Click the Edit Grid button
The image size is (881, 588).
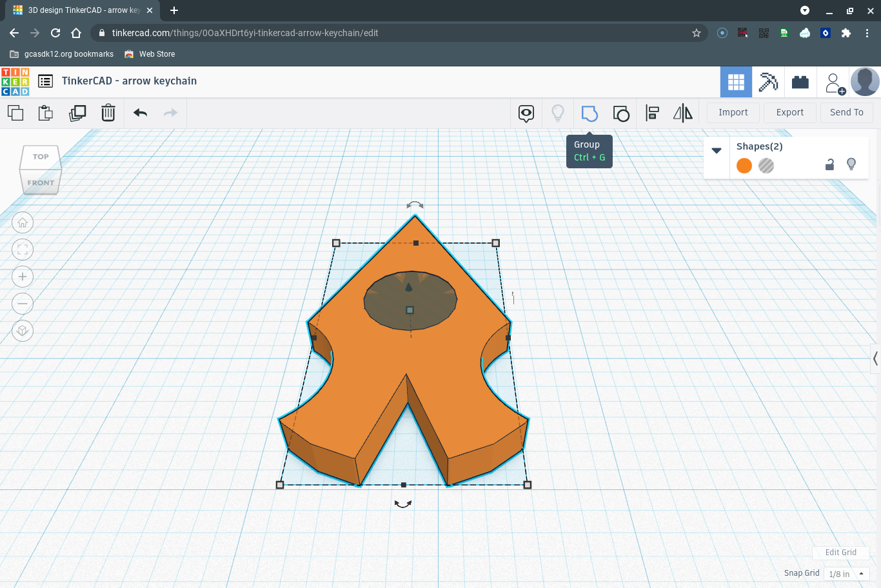(841, 553)
